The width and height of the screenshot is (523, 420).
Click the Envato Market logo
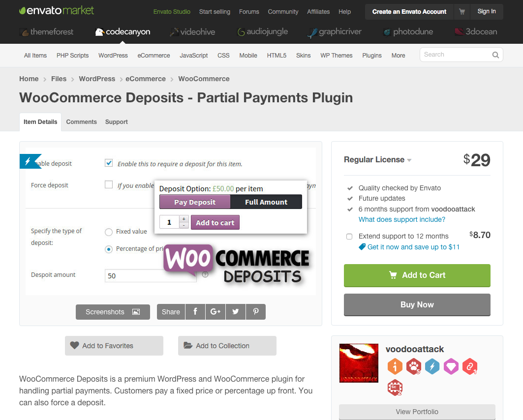[x=57, y=11]
